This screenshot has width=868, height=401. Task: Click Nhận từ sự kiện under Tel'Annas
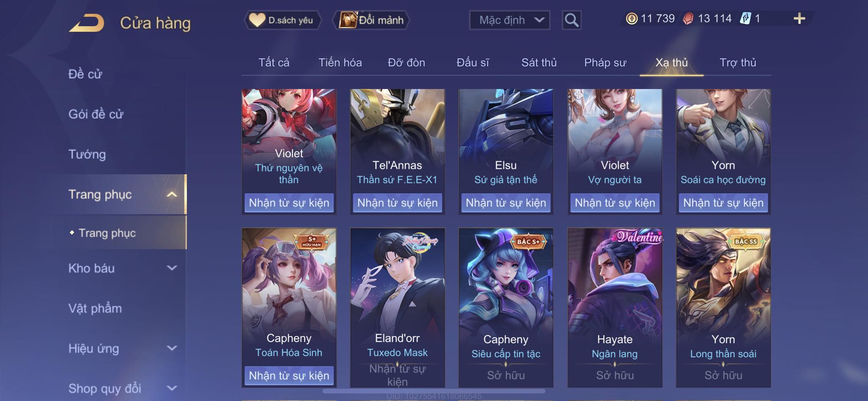[x=397, y=203]
